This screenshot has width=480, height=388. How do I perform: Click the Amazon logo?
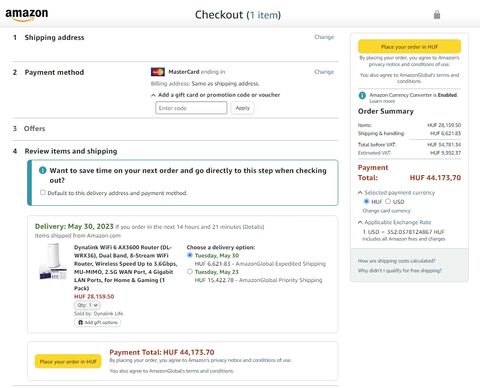pos(27,15)
